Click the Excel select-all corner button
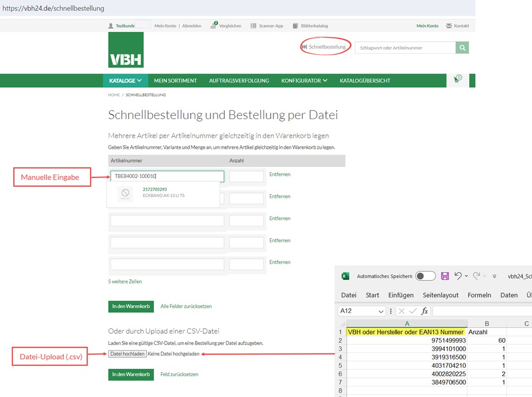This screenshot has height=397, width=532. 342,324
